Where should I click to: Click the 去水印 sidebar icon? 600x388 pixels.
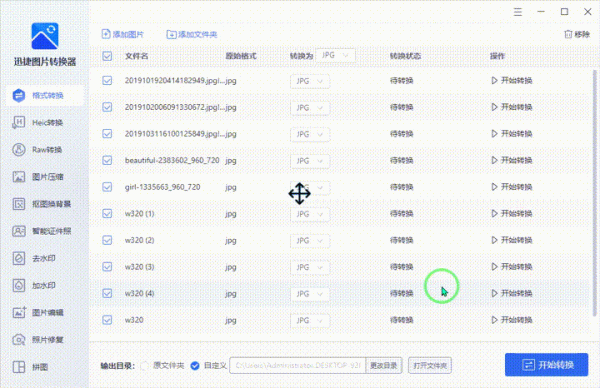pyautogui.click(x=19, y=258)
